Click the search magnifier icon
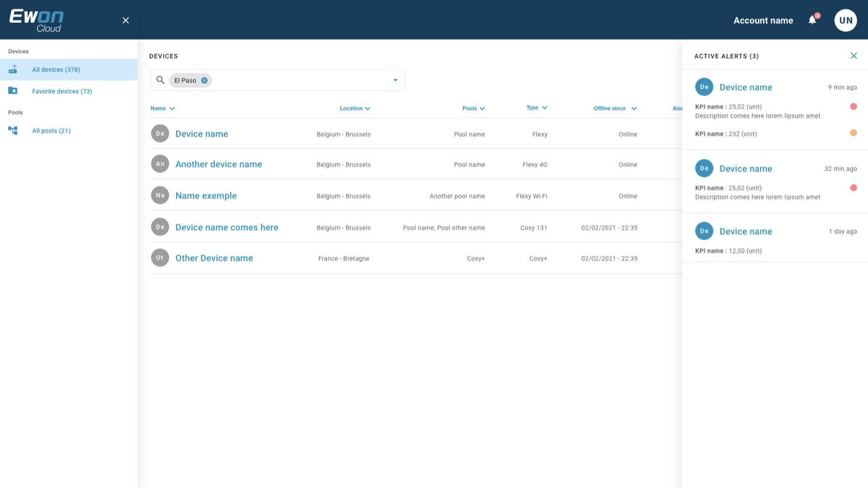Viewport: 868px width, 488px height. (161, 80)
